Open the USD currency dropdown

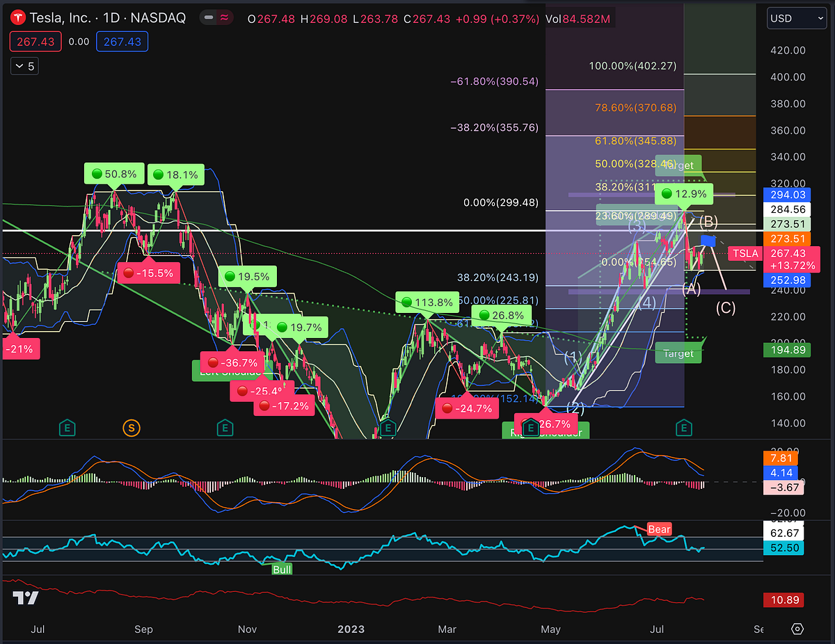tap(795, 18)
